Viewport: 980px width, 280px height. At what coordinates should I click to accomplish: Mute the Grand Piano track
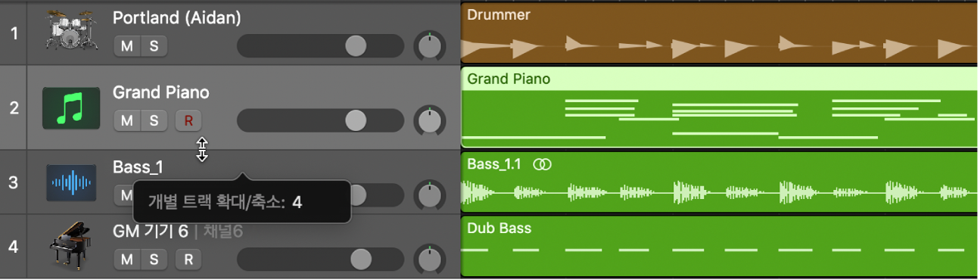click(x=127, y=120)
